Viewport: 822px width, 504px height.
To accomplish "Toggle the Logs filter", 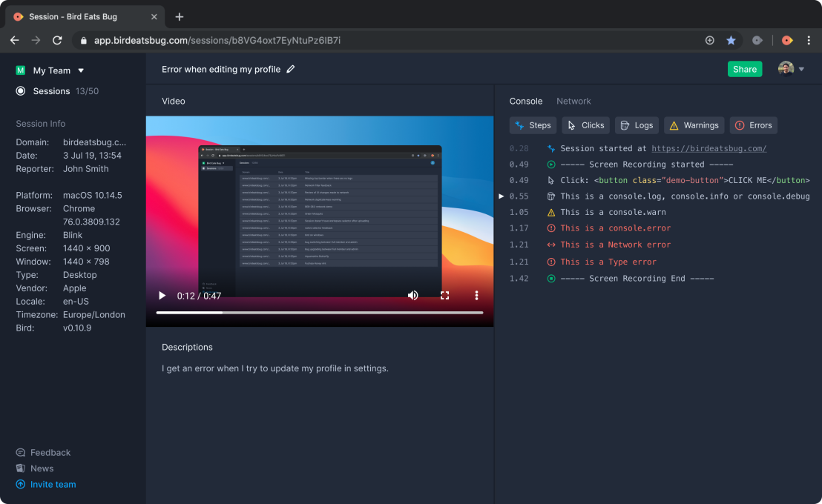I will [637, 125].
